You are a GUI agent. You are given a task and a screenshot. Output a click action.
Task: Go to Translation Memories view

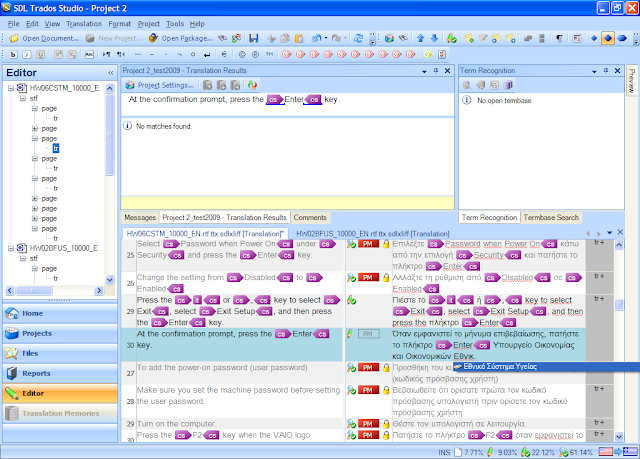tap(60, 413)
